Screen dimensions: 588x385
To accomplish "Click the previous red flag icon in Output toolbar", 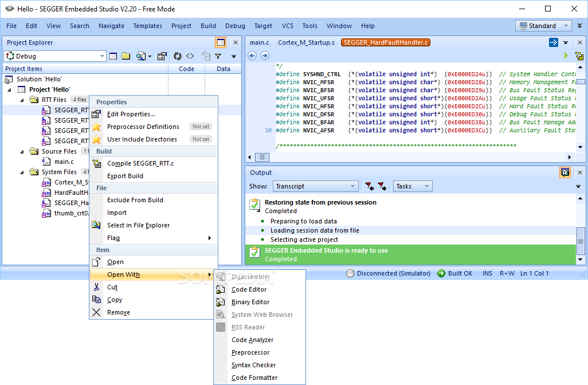I will click(x=370, y=186).
